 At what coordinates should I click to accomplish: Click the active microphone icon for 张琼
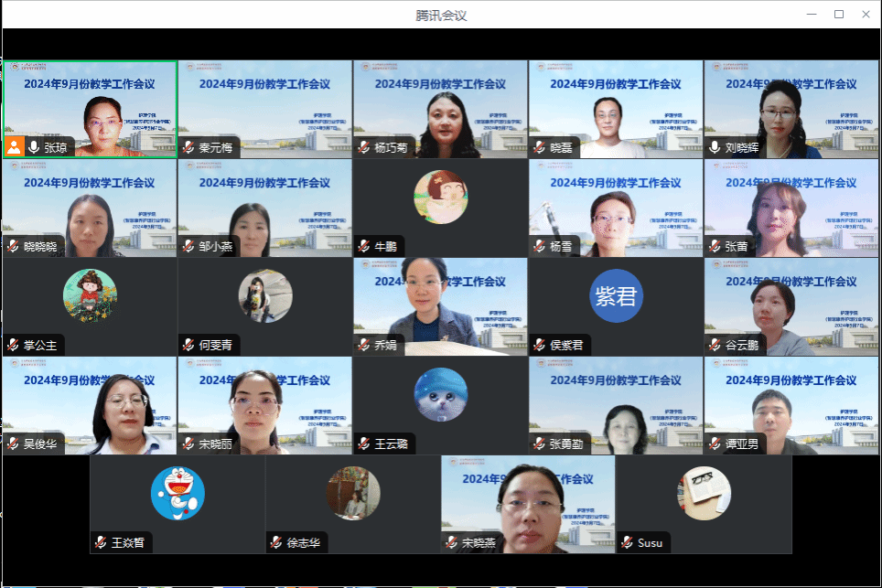[34, 146]
